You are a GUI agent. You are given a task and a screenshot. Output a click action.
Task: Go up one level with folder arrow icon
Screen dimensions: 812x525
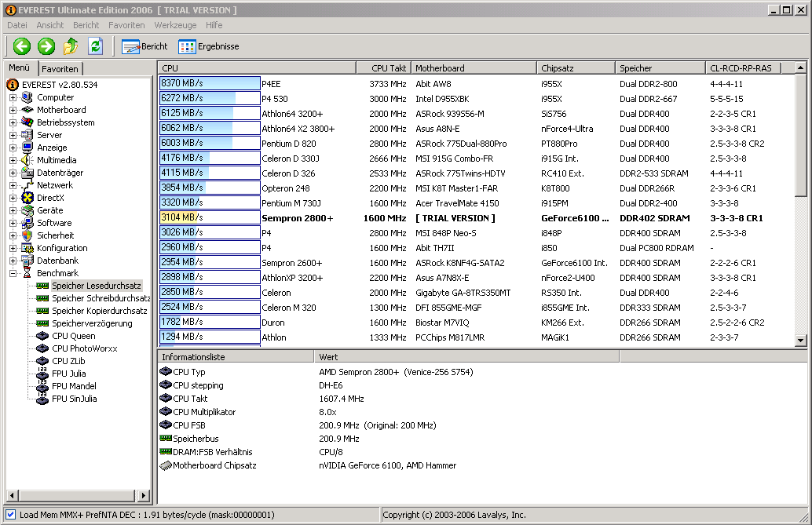71,46
